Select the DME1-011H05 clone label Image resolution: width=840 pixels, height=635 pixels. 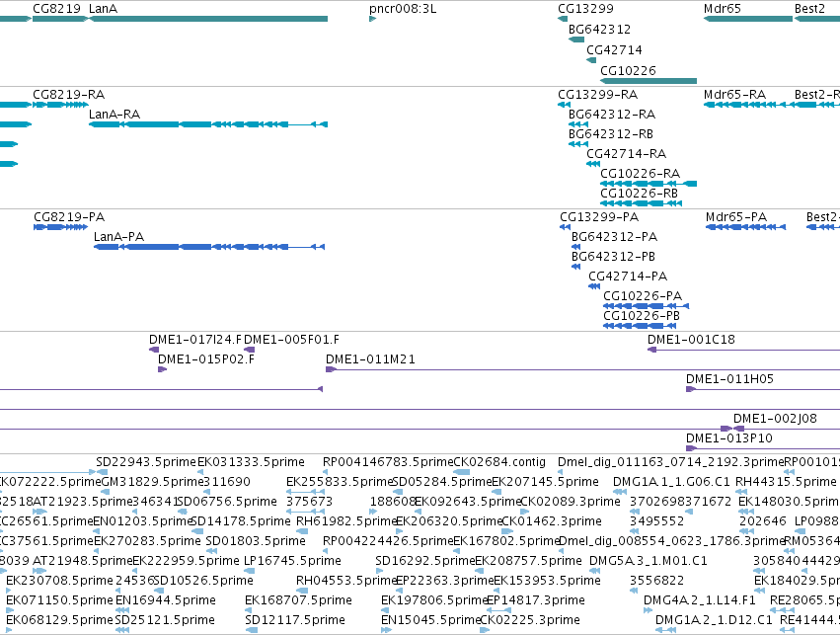[730, 379]
